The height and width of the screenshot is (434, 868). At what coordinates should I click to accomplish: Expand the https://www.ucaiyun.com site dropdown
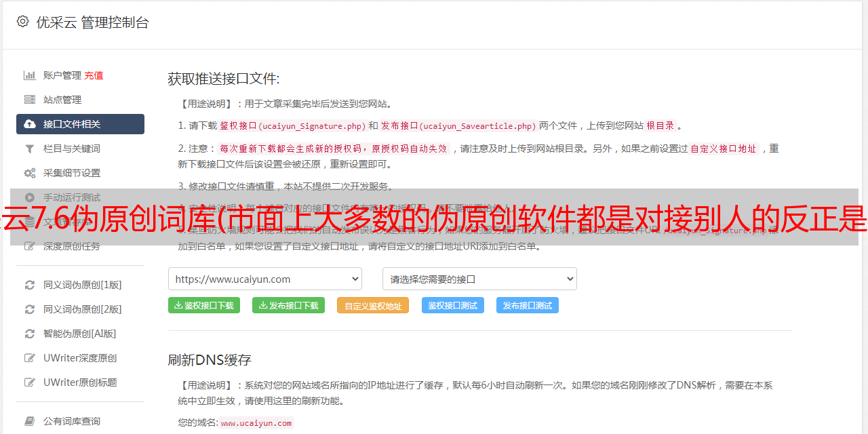[265, 279]
